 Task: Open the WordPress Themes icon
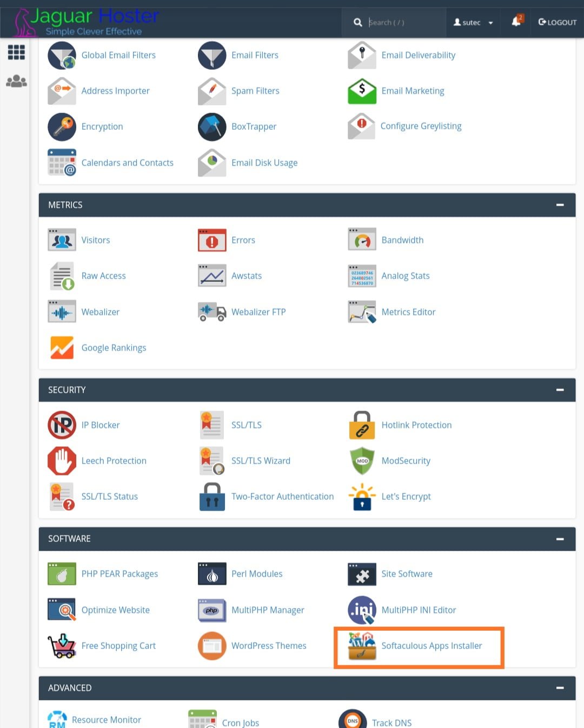click(x=212, y=646)
